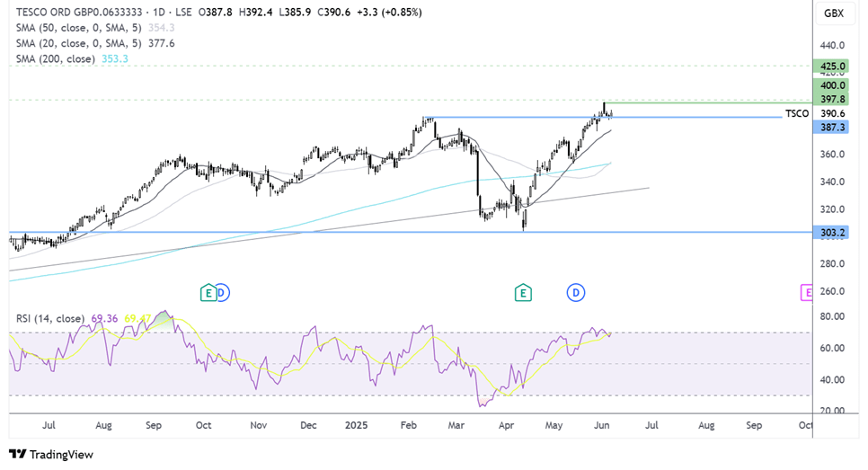The height and width of the screenshot is (470, 868).
Task: Click the 440.0 price scale label
Action: (833, 46)
